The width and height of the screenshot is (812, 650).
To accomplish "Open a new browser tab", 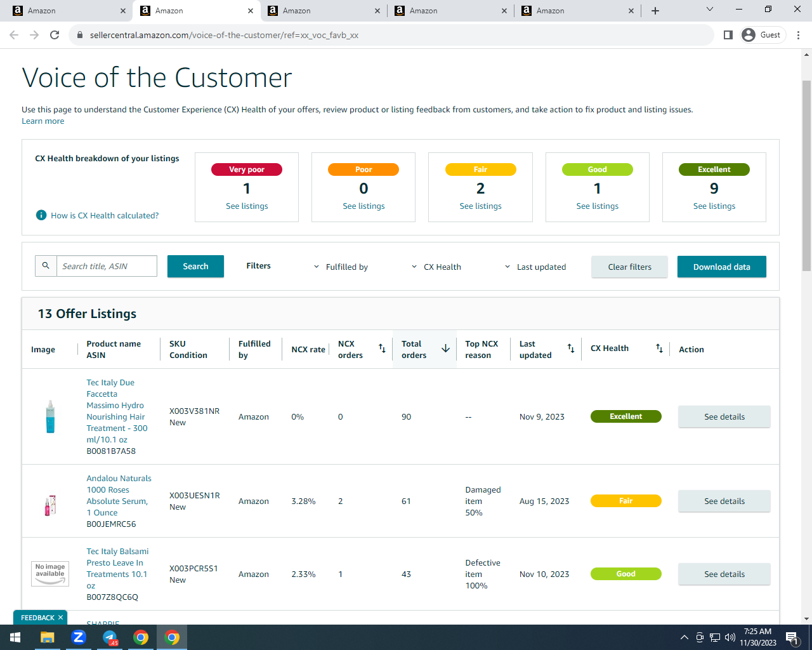I will click(x=655, y=11).
